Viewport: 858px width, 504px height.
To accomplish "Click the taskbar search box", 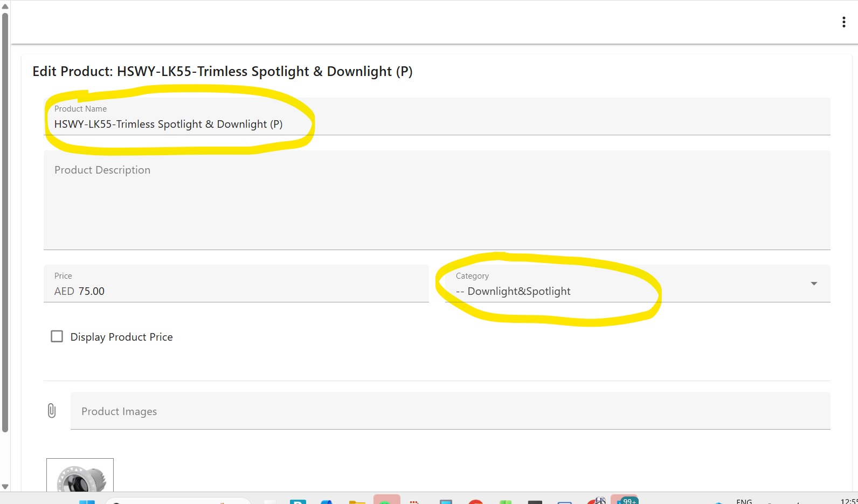I will (x=178, y=501).
